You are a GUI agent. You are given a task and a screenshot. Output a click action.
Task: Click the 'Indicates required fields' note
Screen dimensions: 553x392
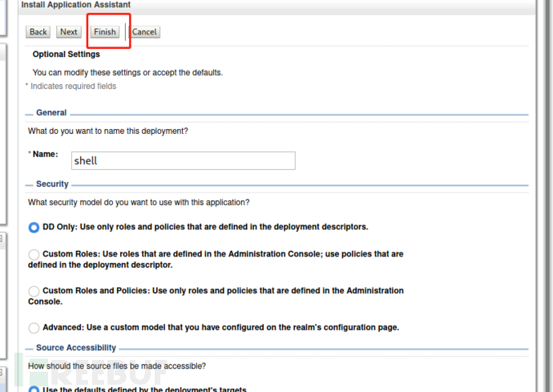[73, 86]
